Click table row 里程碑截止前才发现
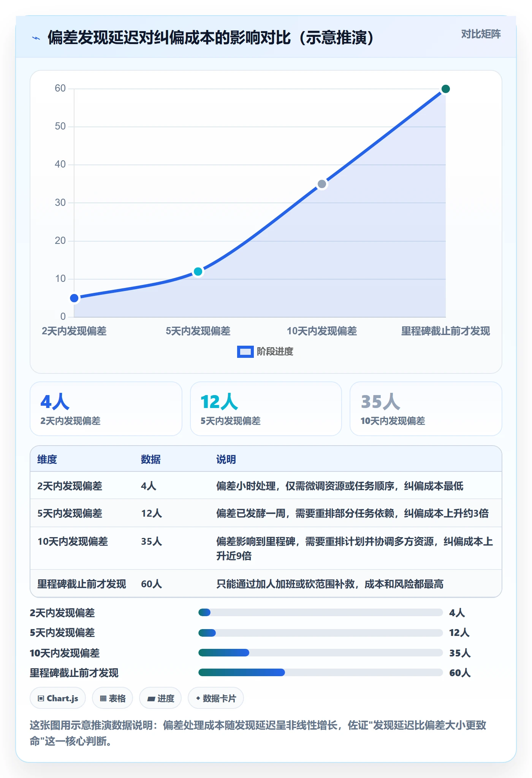The width and height of the screenshot is (532, 778). click(x=266, y=583)
